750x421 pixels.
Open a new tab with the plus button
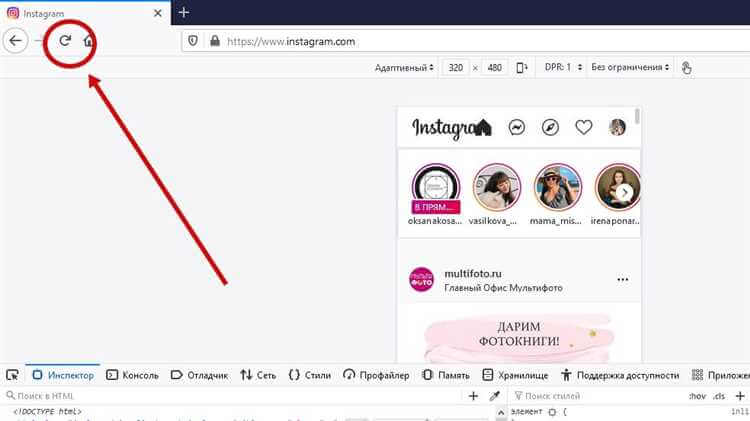pos(184,13)
